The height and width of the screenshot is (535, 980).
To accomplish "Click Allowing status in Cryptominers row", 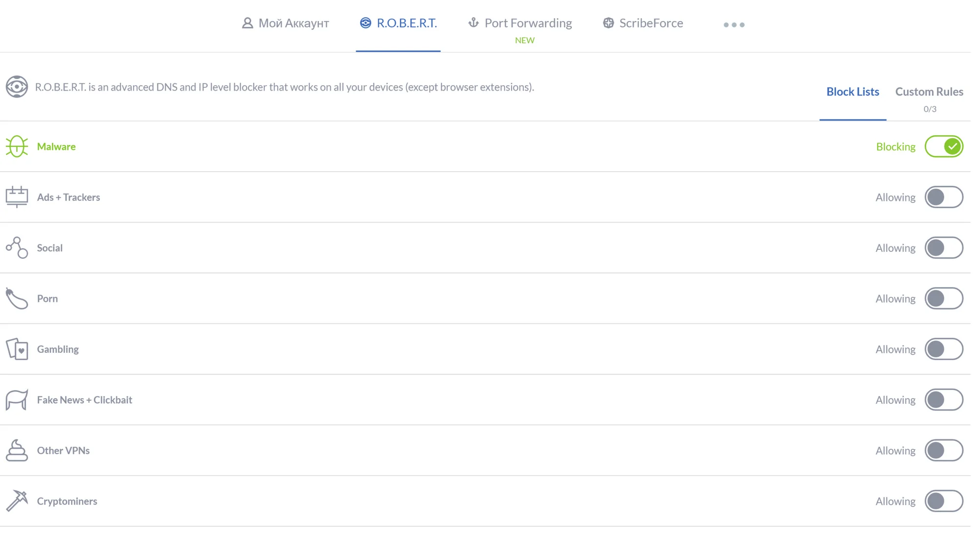I will 895,501.
